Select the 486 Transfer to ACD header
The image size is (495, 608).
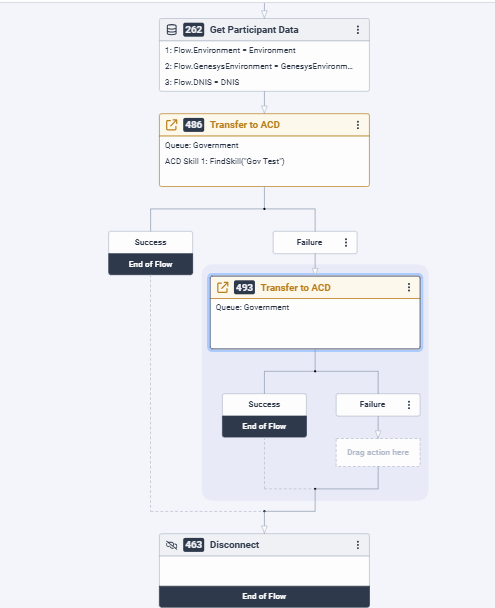tap(264, 125)
